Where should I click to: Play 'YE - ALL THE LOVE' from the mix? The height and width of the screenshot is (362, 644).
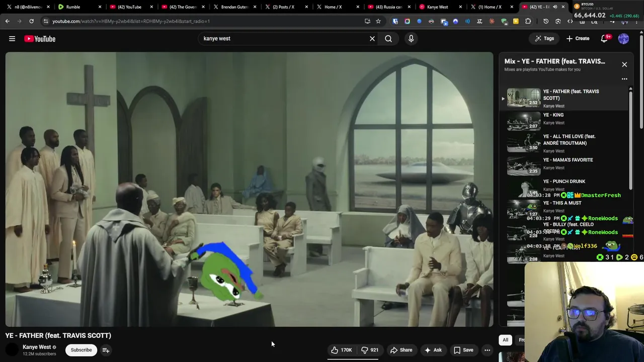[563, 143]
